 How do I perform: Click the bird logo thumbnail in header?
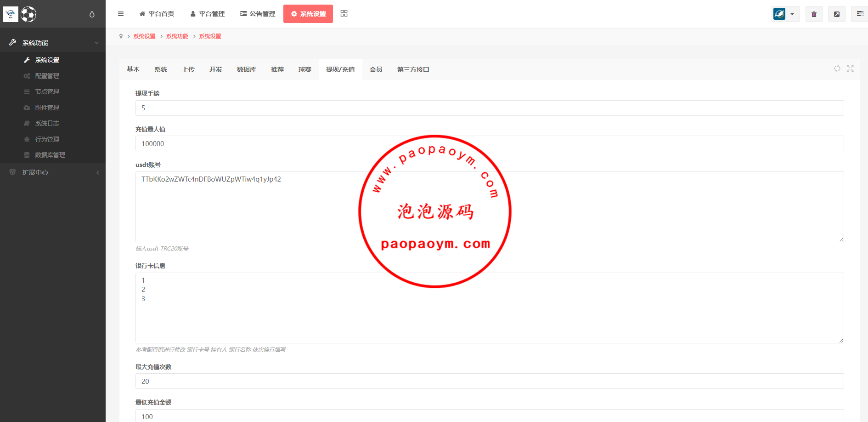(11, 14)
